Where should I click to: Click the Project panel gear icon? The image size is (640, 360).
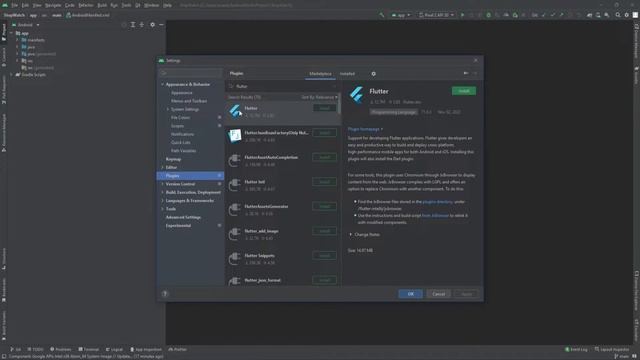[152, 25]
